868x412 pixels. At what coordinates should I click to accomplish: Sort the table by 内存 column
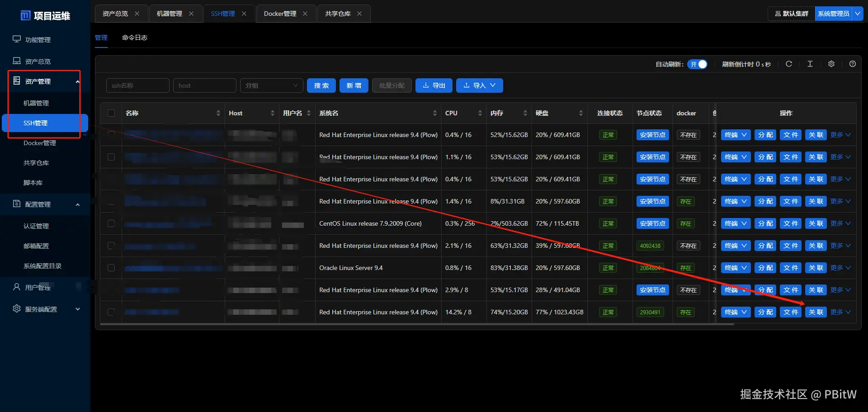(x=525, y=113)
